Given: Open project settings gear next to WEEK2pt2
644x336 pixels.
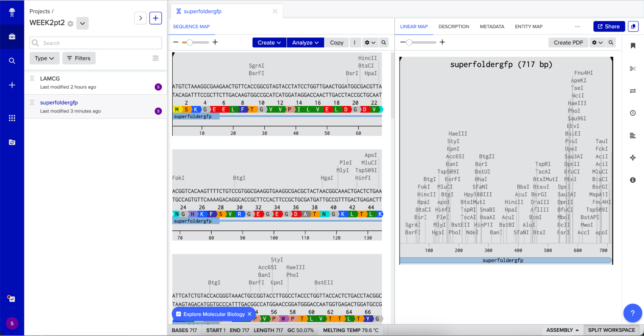Looking at the screenshot, I should [71, 24].
